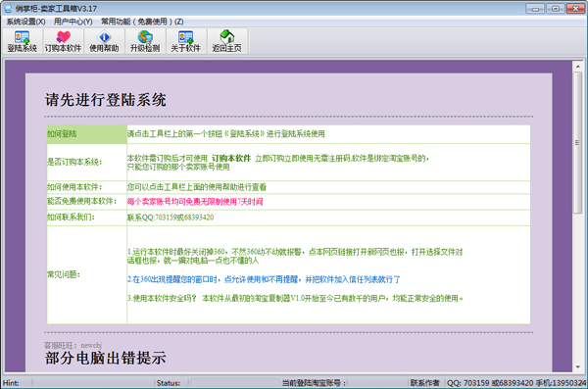
Task: Open 使用帮助 info icon
Action: [x=104, y=41]
